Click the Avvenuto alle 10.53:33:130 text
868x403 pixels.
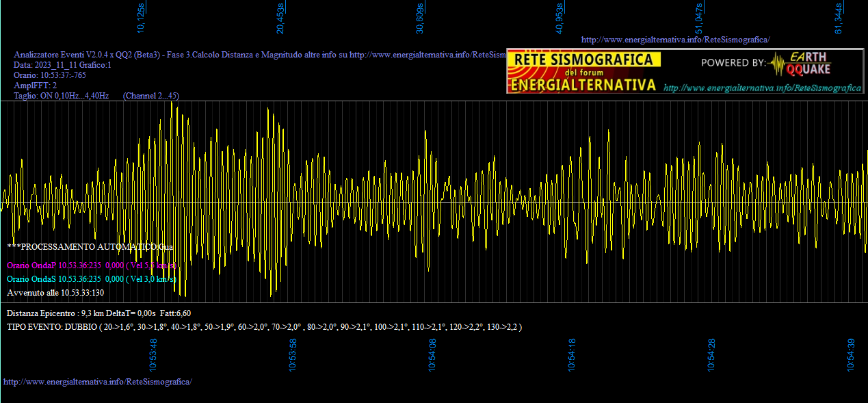point(55,293)
